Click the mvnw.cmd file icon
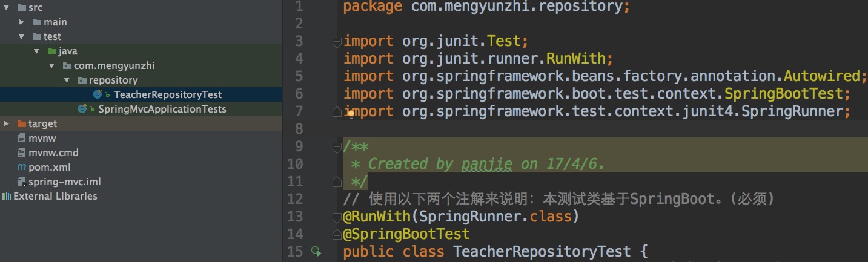The image size is (868, 262). [22, 153]
